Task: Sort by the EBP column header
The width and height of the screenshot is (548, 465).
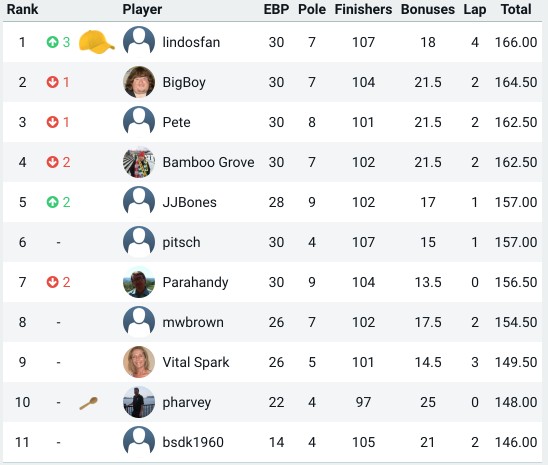Action: [x=276, y=9]
